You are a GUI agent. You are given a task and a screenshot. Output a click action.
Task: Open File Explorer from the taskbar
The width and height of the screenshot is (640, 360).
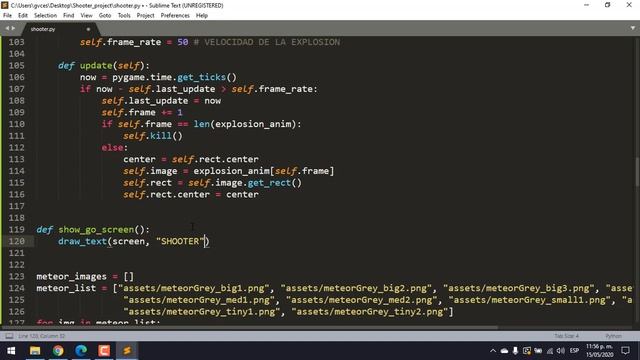point(35,351)
